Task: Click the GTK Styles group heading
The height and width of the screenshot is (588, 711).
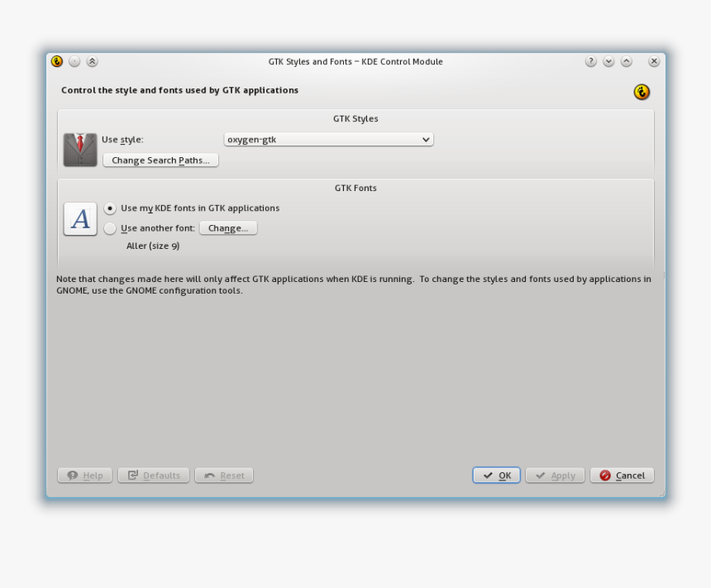Action: pyautogui.click(x=355, y=119)
